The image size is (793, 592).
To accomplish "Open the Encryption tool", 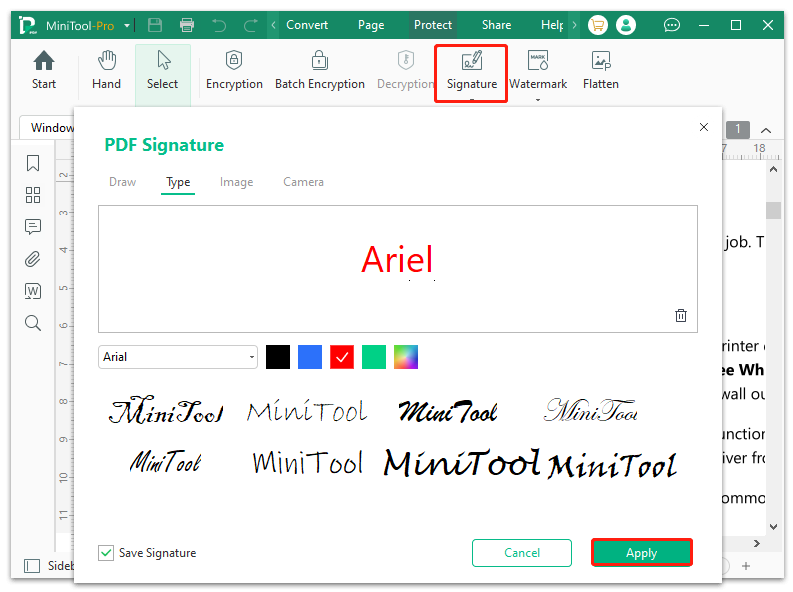I will tap(234, 71).
